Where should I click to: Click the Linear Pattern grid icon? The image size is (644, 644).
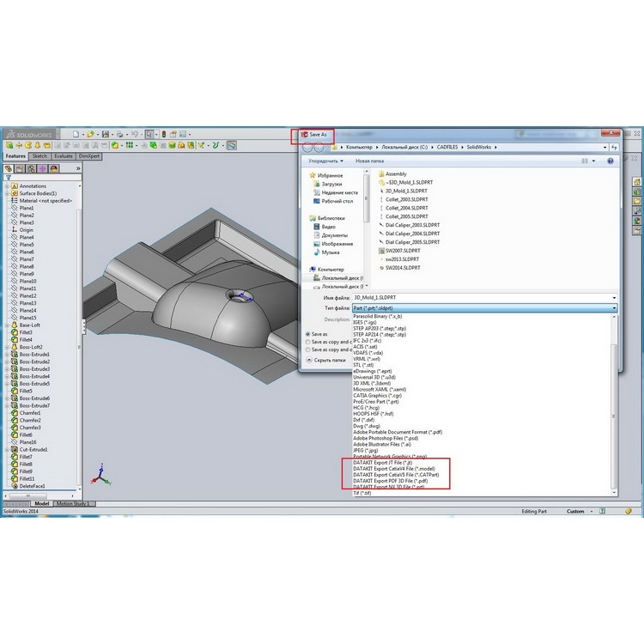coord(130,145)
